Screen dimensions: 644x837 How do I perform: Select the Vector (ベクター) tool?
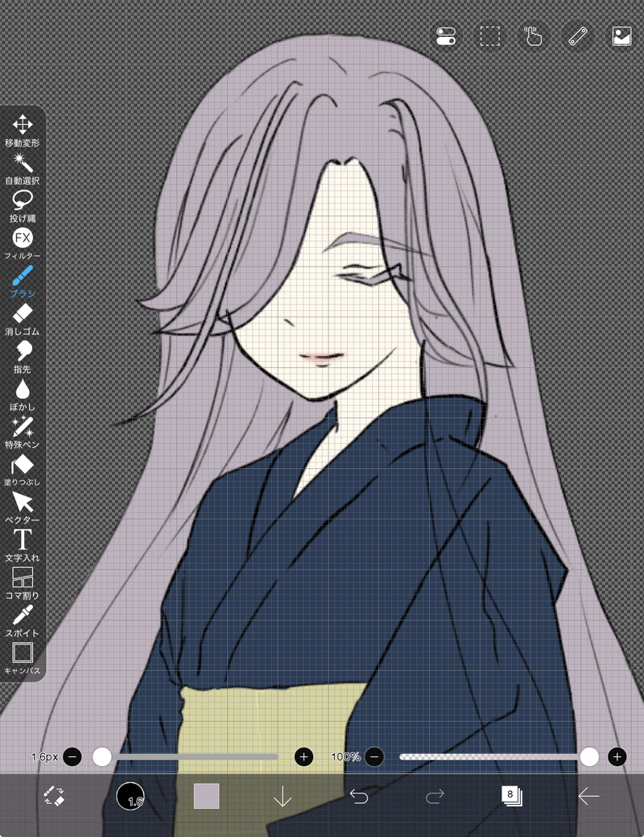[x=23, y=508]
